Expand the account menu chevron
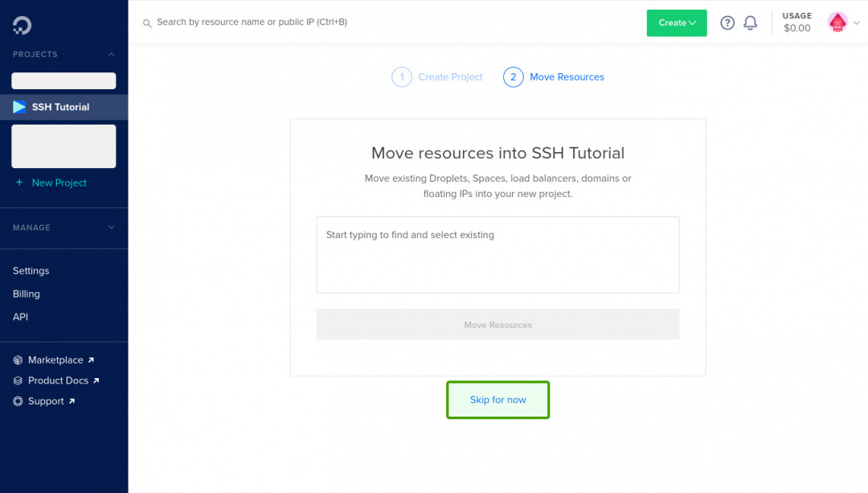Screen dimensions: 868x493 pos(857,23)
